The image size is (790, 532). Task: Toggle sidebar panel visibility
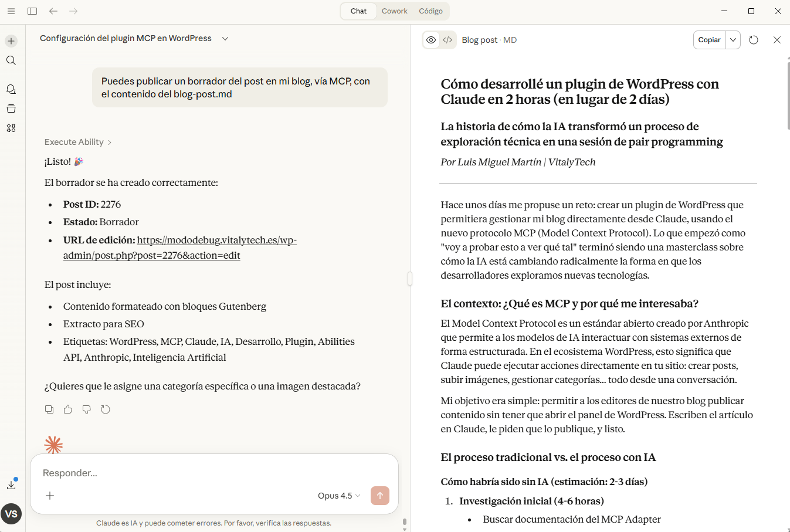click(x=32, y=11)
